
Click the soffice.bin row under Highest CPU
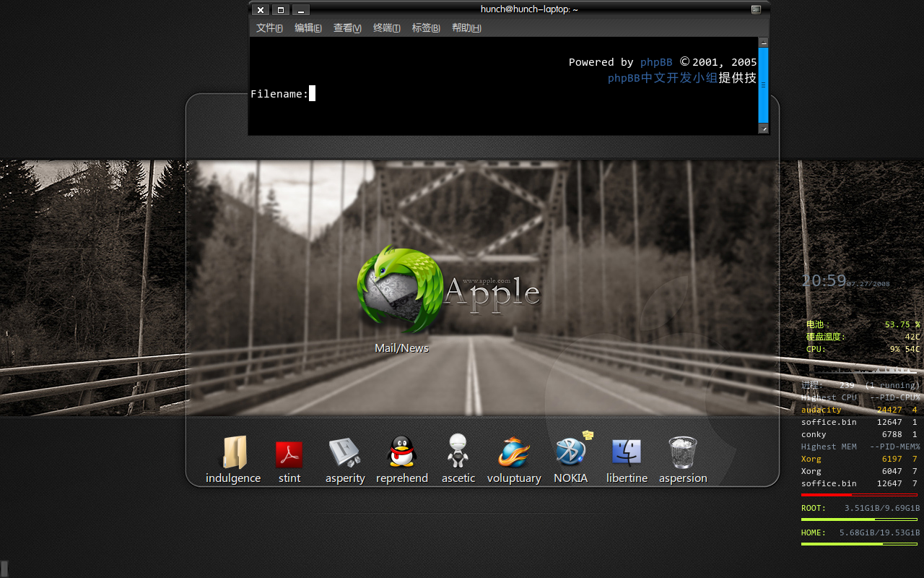[859, 422]
